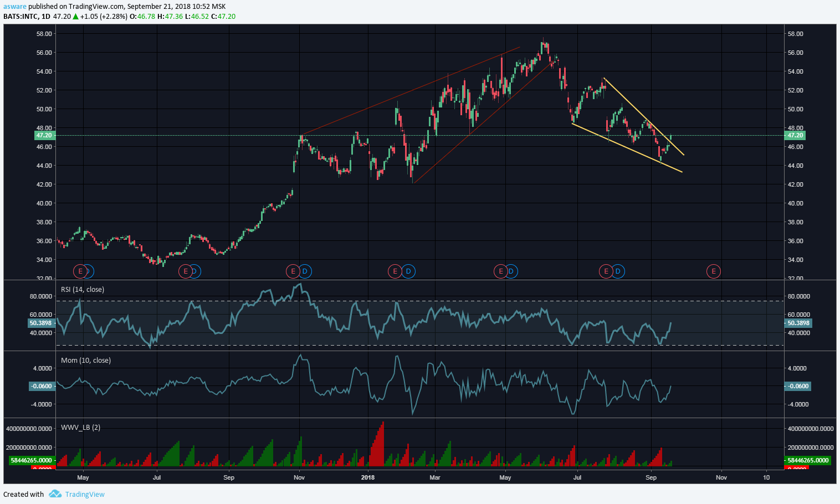
Task: Click the -0.0600 momentum value tag on right
Action: (x=798, y=386)
